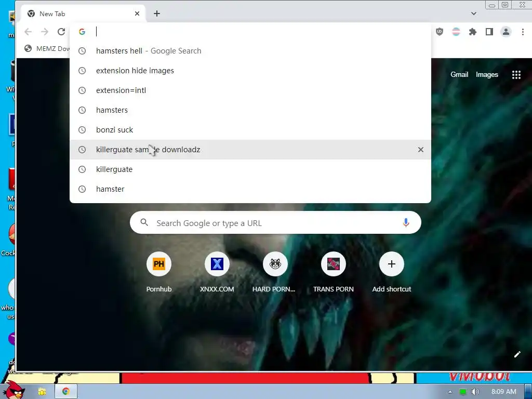Viewport: 532px width, 399px height.
Task: Close the New Tab tab
Action: click(137, 14)
